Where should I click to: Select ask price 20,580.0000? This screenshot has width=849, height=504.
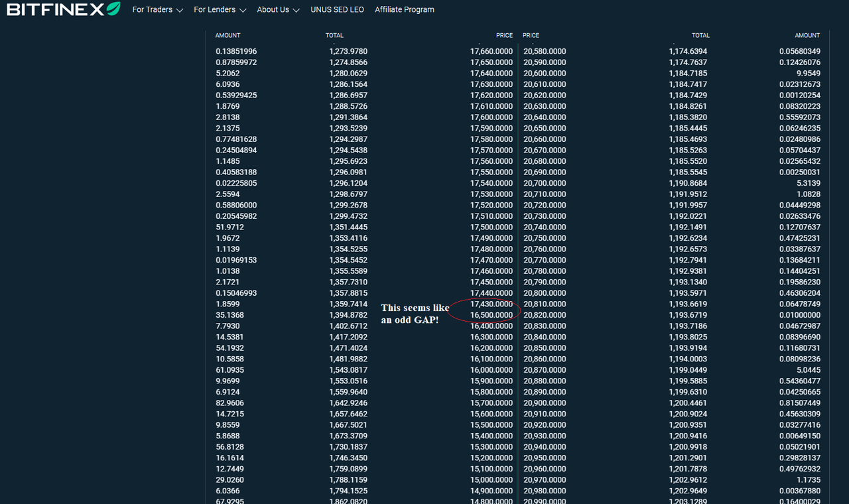click(x=545, y=52)
